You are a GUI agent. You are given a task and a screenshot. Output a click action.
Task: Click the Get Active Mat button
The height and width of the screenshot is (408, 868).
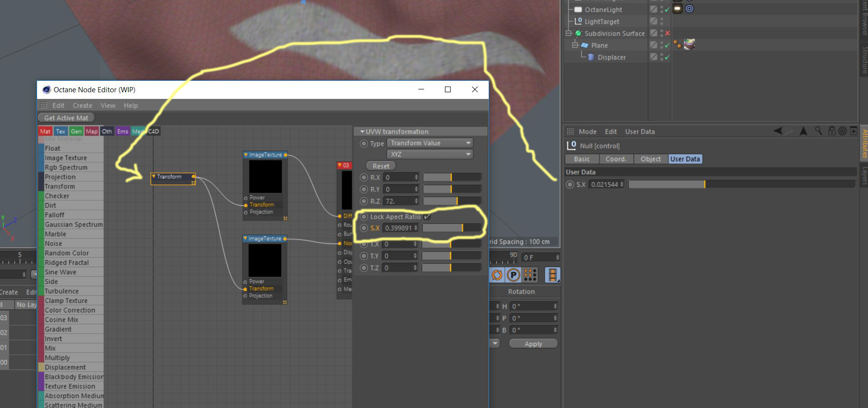pos(66,117)
